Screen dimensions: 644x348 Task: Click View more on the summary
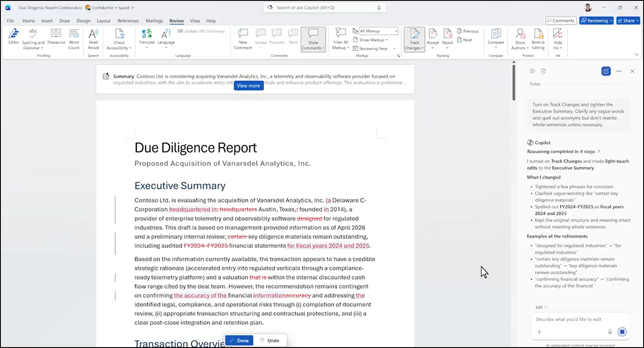(x=248, y=86)
